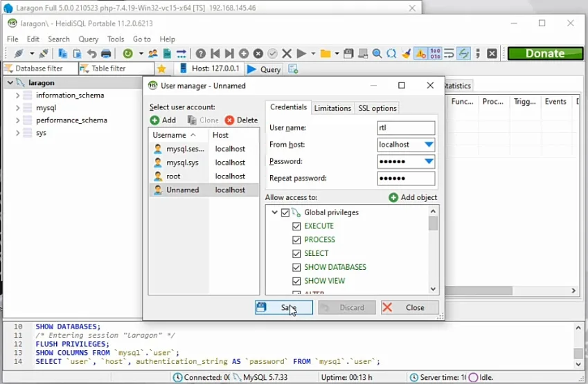Viewport: 588px width, 384px height.
Task: Open the Query menu
Action: click(88, 39)
